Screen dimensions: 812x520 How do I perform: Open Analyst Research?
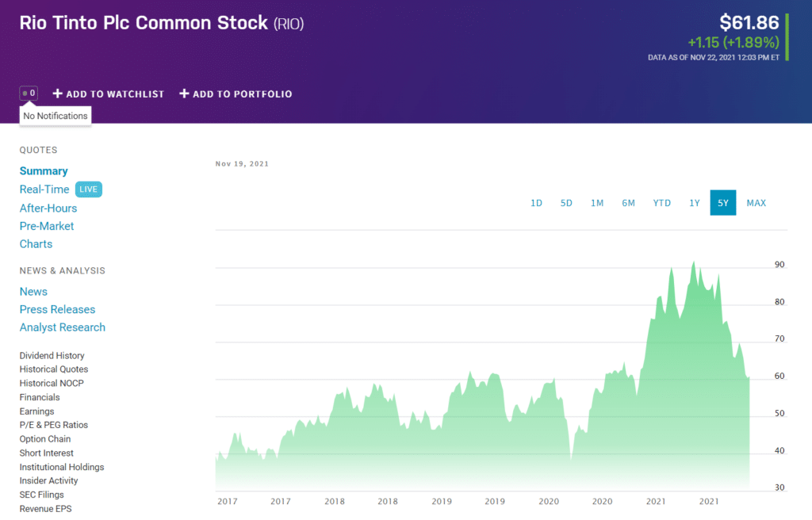click(62, 327)
